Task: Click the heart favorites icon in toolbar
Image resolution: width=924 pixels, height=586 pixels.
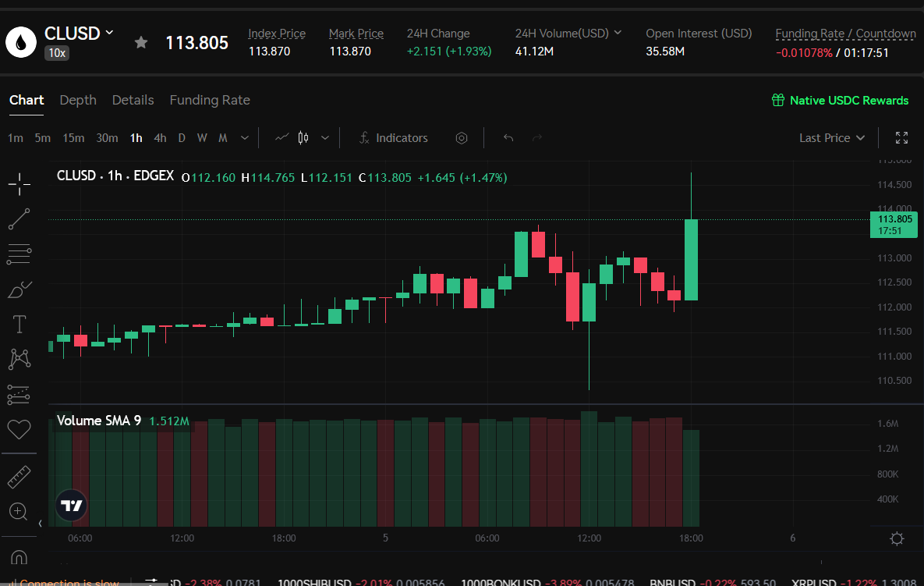Action: click(x=19, y=429)
